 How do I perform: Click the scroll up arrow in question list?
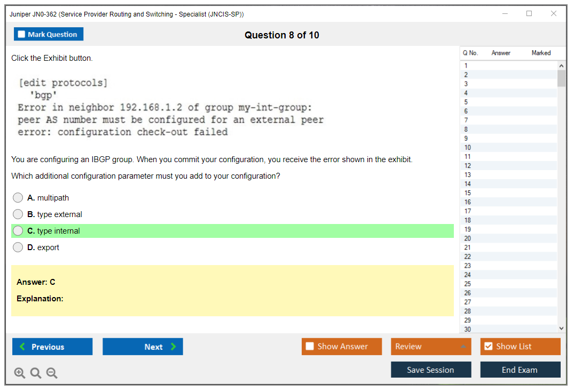[561, 66]
